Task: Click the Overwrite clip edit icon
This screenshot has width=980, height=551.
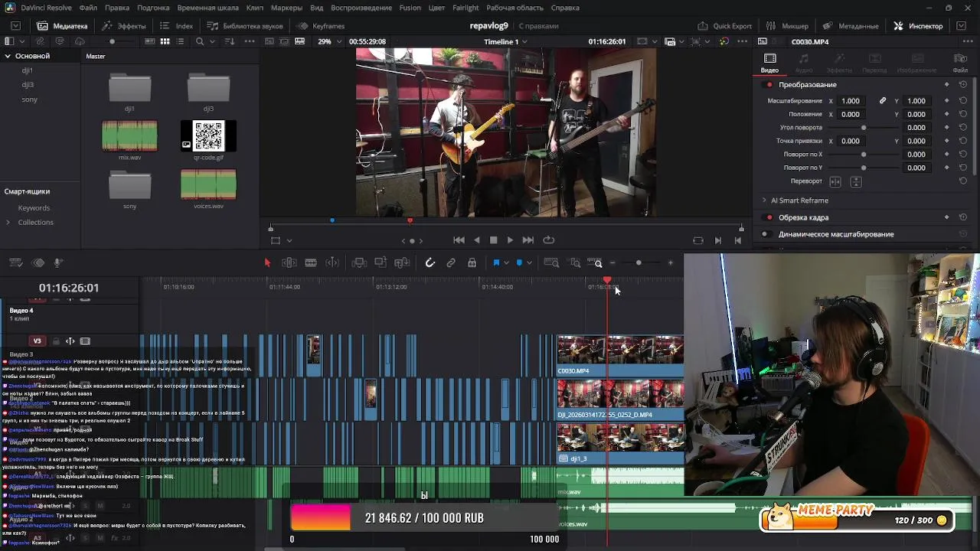Action: click(x=381, y=262)
